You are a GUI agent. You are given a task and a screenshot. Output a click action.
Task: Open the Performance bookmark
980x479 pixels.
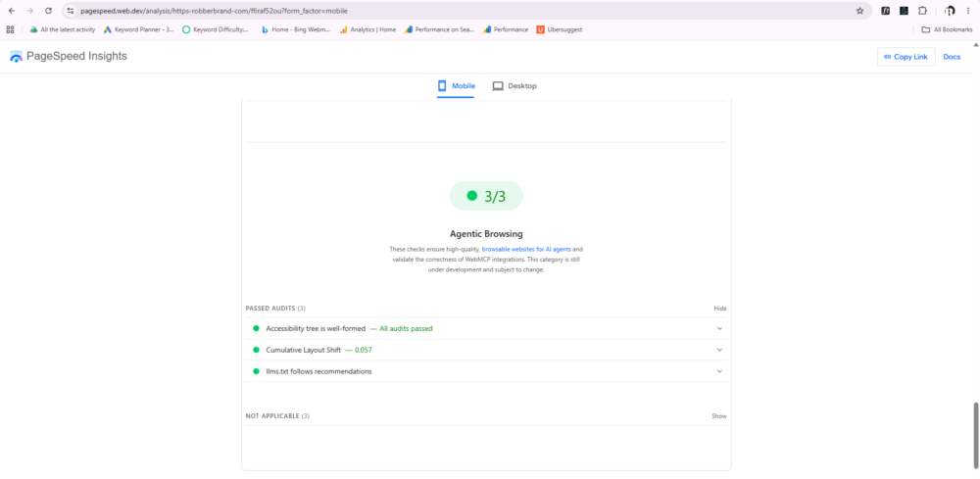[506, 29]
